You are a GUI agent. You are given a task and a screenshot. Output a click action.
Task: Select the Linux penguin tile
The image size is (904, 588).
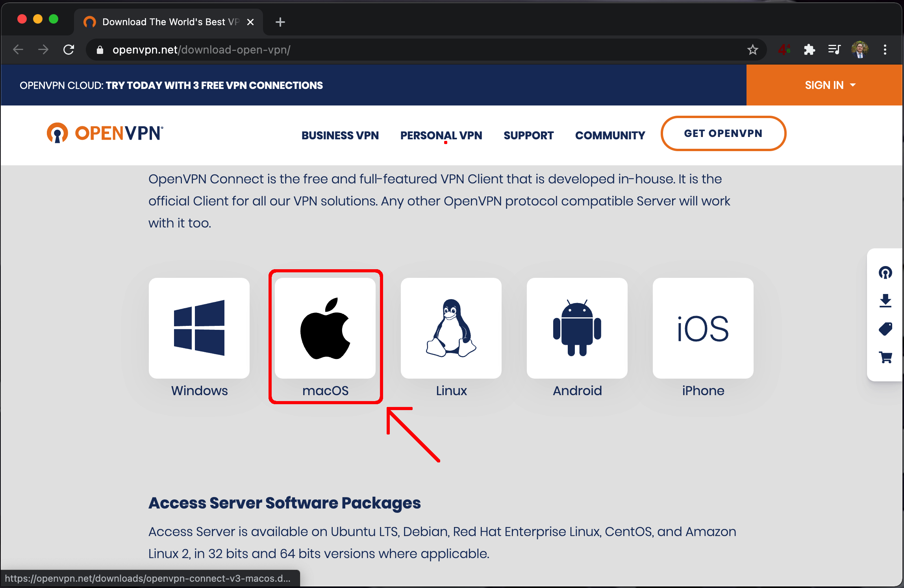click(451, 328)
